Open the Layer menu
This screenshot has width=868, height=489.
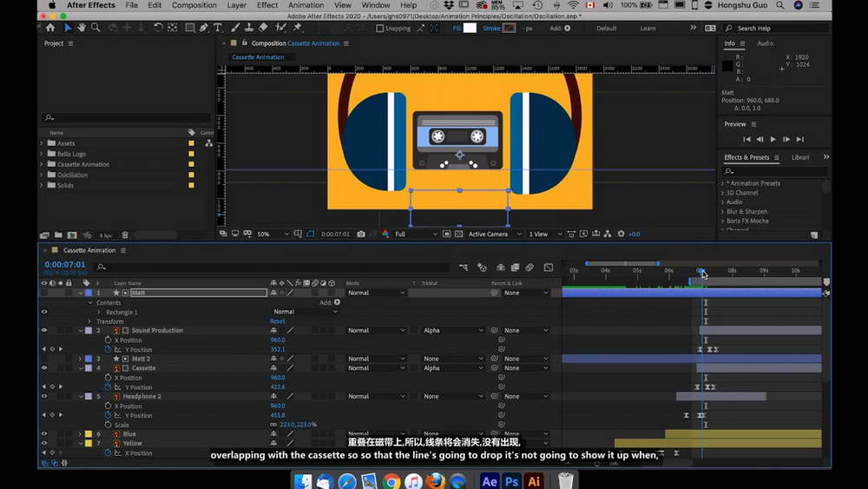pos(236,5)
